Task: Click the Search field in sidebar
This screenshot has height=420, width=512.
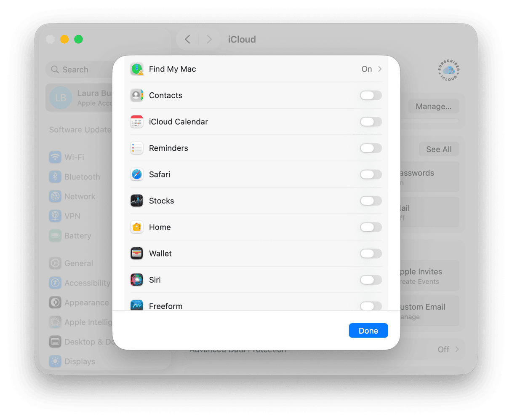Action: (79, 70)
